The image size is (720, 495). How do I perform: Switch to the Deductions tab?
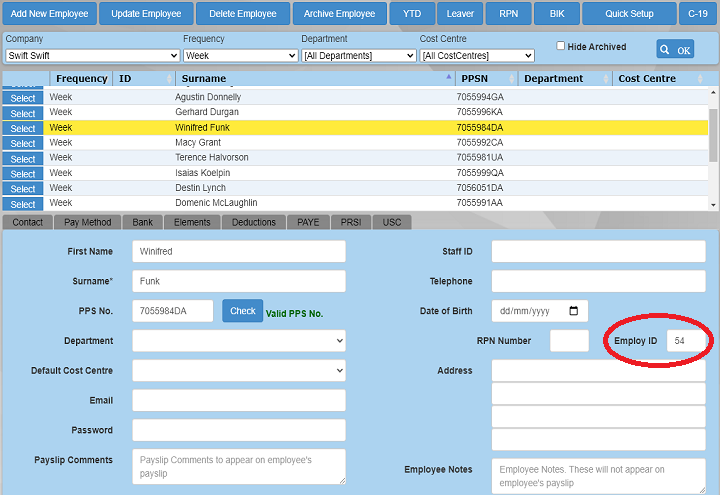(x=253, y=222)
